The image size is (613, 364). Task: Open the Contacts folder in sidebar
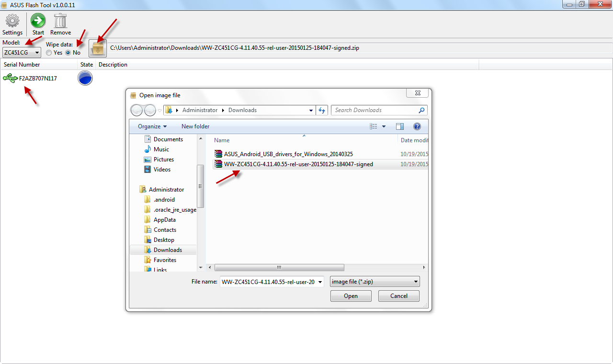(160, 230)
